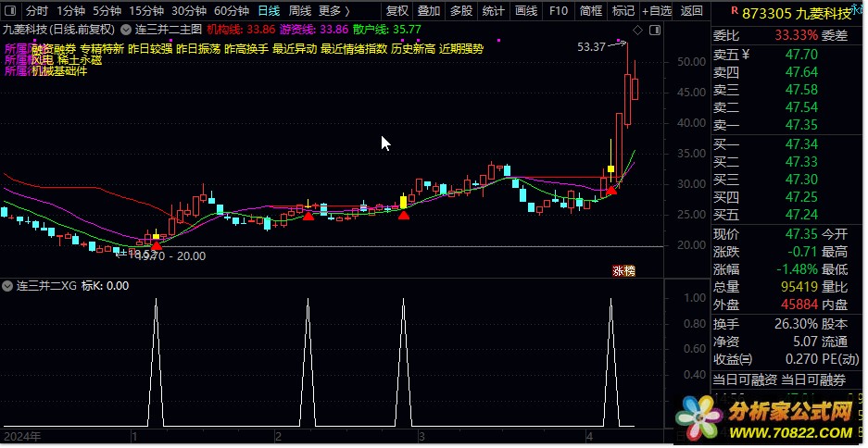Image resolution: width=868 pixels, height=448 pixels.
Task: Click the 昨日较强 tag
Action: pos(150,49)
